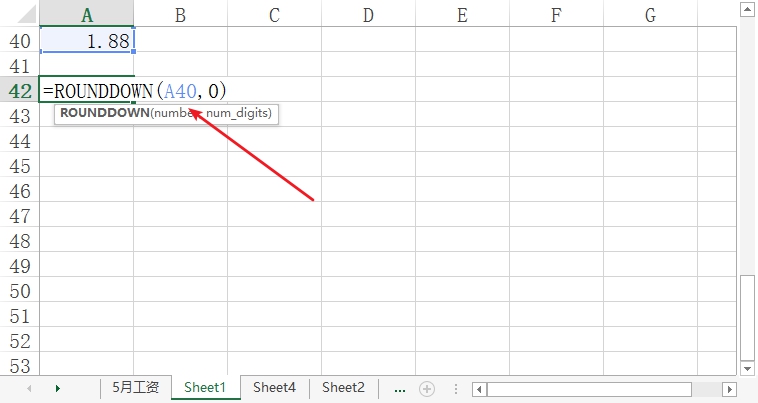Open the Sheet2 tab
This screenshot has width=758, height=403.
[x=343, y=388]
